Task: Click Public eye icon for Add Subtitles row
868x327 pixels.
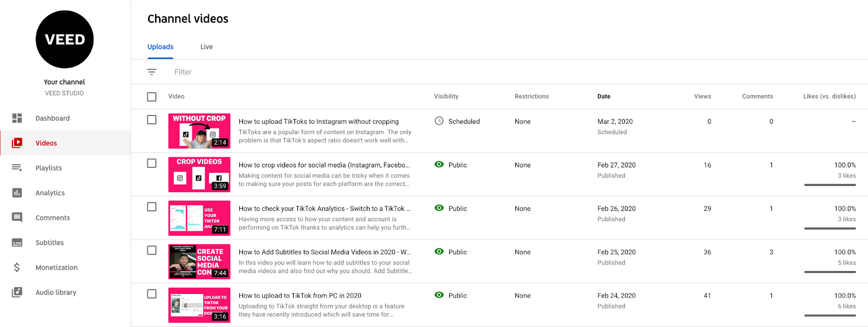Action: click(439, 251)
